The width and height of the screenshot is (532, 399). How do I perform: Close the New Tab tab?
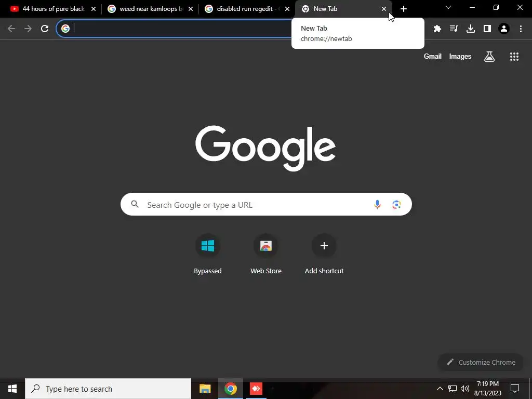point(384,9)
